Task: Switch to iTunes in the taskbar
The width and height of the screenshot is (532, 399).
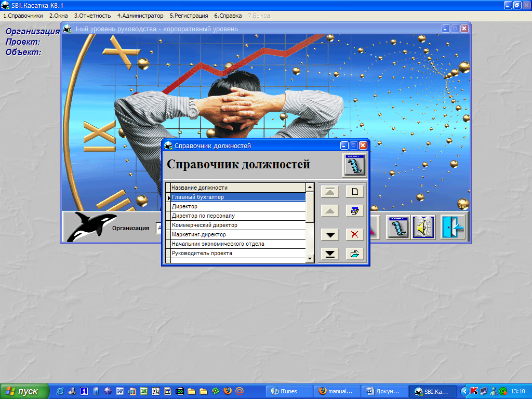Action: click(x=289, y=392)
